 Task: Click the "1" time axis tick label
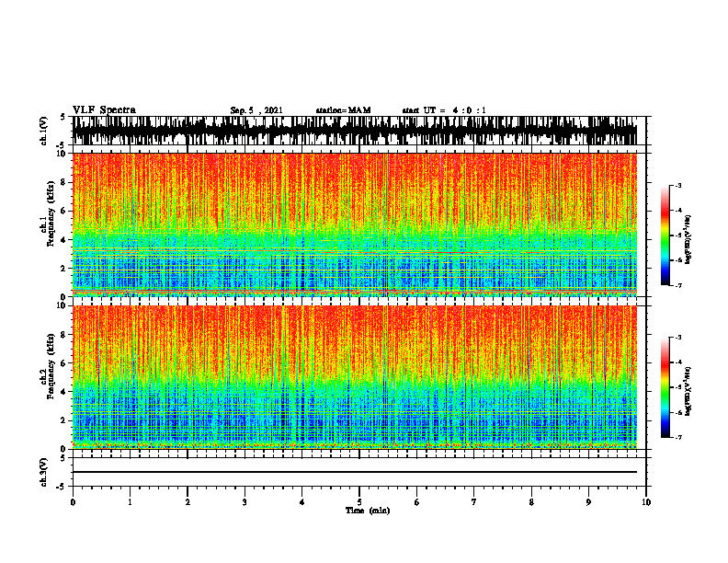tap(130, 502)
